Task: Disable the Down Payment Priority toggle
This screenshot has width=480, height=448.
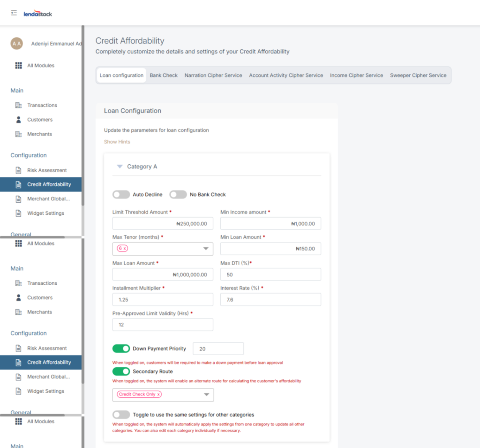Action: 121,349
